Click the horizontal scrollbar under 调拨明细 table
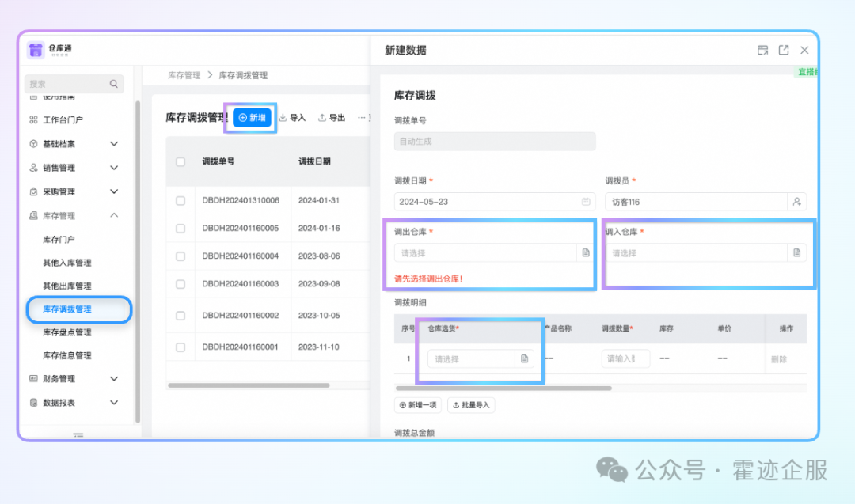Screen dimensions: 855x504 (503, 388)
